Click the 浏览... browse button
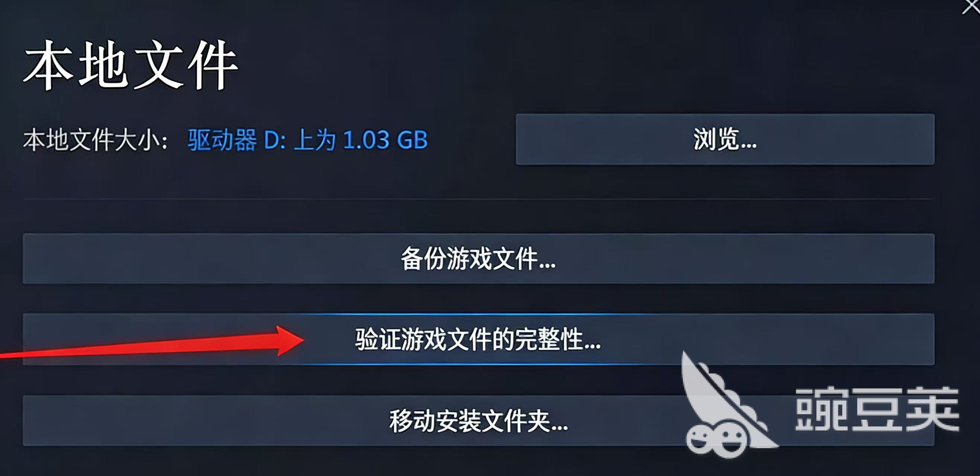Image resolution: width=980 pixels, height=476 pixels. [x=725, y=139]
